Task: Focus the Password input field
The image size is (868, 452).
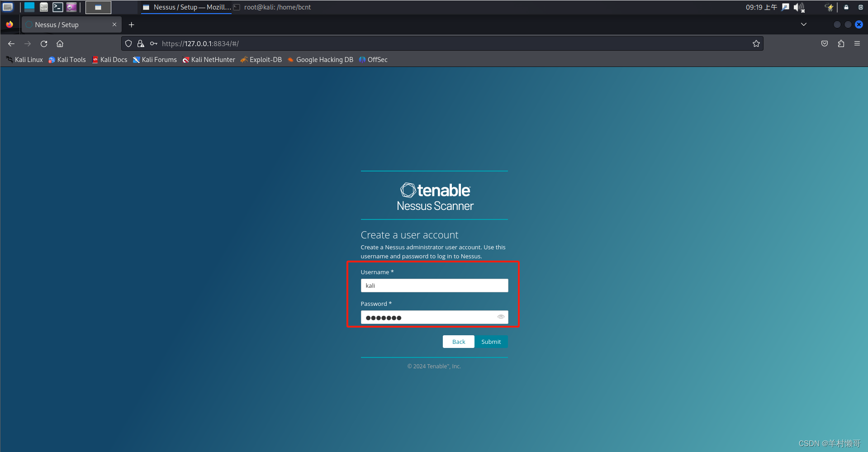Action: pos(434,317)
